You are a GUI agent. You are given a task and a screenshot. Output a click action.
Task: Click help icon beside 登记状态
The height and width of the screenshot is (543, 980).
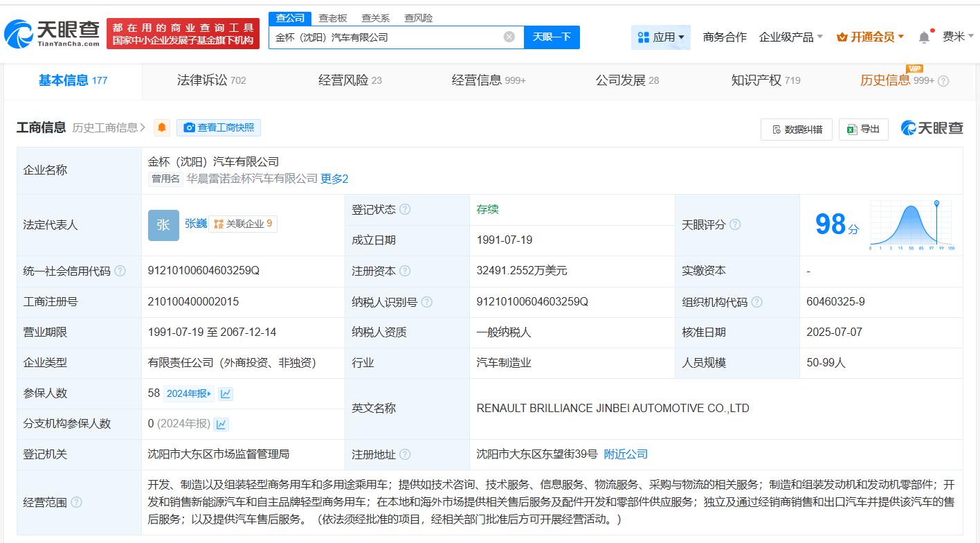tap(405, 209)
